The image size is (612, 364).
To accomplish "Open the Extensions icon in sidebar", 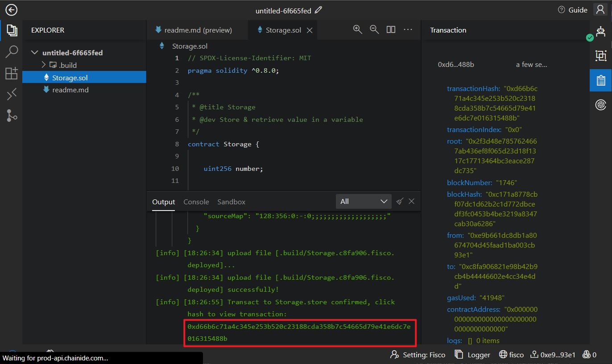I will click(11, 73).
